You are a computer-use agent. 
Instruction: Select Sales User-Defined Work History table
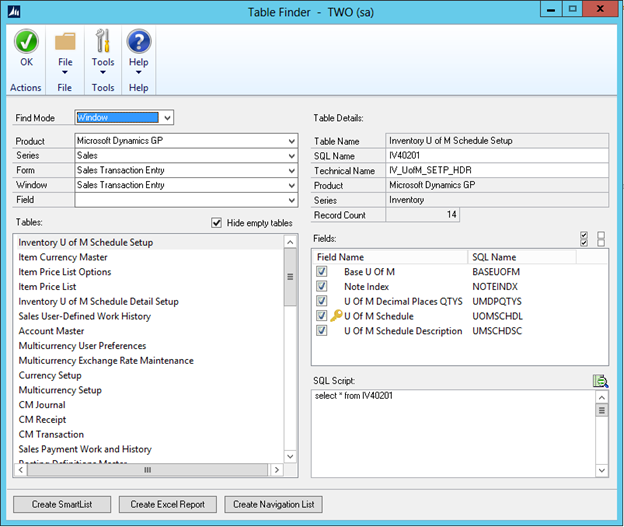[85, 316]
